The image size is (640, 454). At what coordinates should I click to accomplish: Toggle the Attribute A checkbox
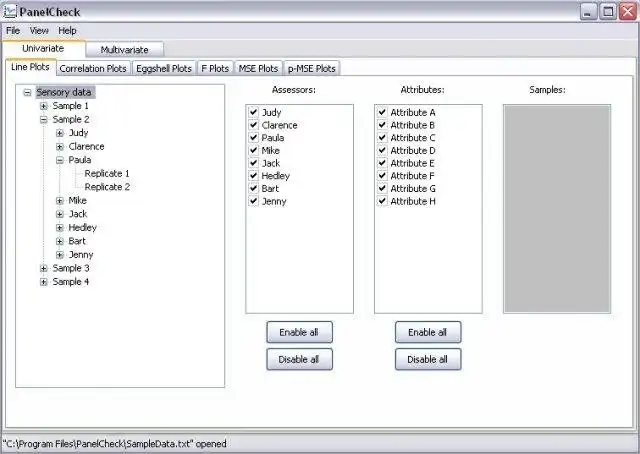(382, 112)
